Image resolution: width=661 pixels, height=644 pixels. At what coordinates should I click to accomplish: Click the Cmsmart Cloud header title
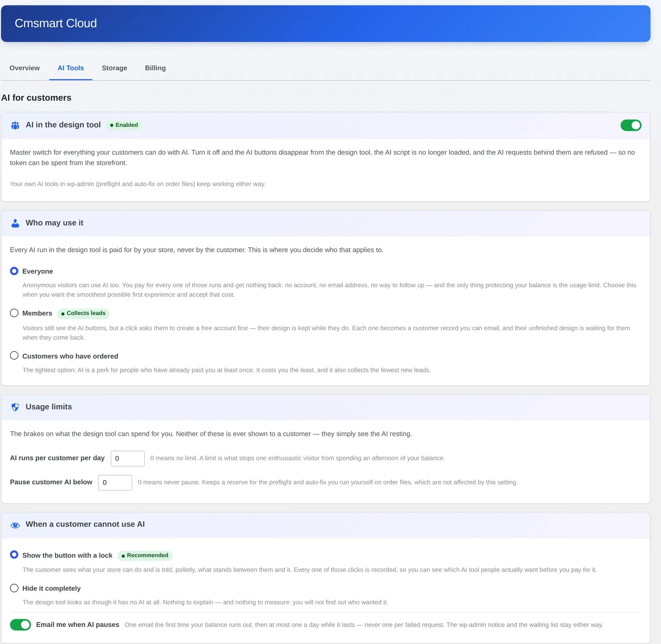point(56,24)
